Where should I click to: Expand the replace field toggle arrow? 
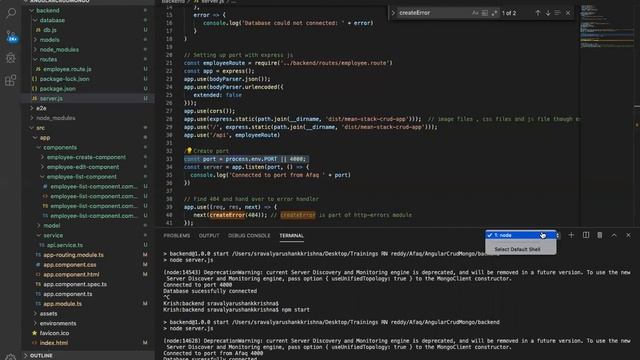tap(393, 13)
